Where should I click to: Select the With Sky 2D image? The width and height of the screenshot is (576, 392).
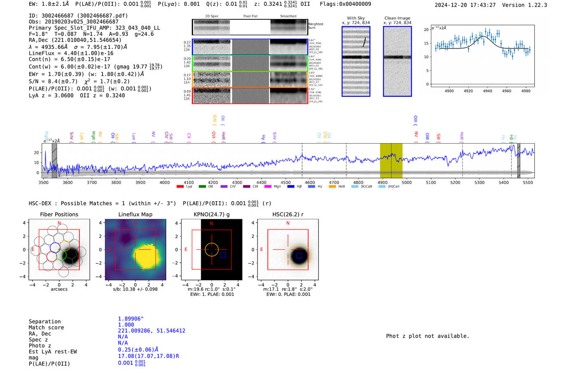click(356, 61)
